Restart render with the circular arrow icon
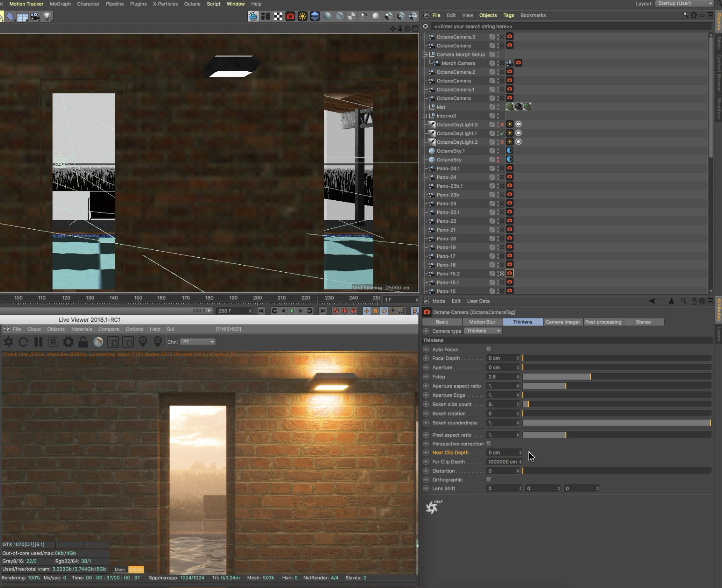 [23, 342]
